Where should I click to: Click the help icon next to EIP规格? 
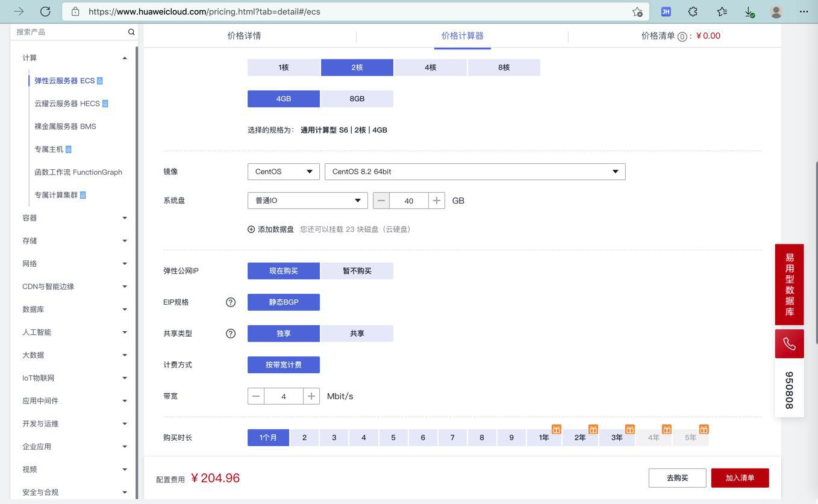231,302
